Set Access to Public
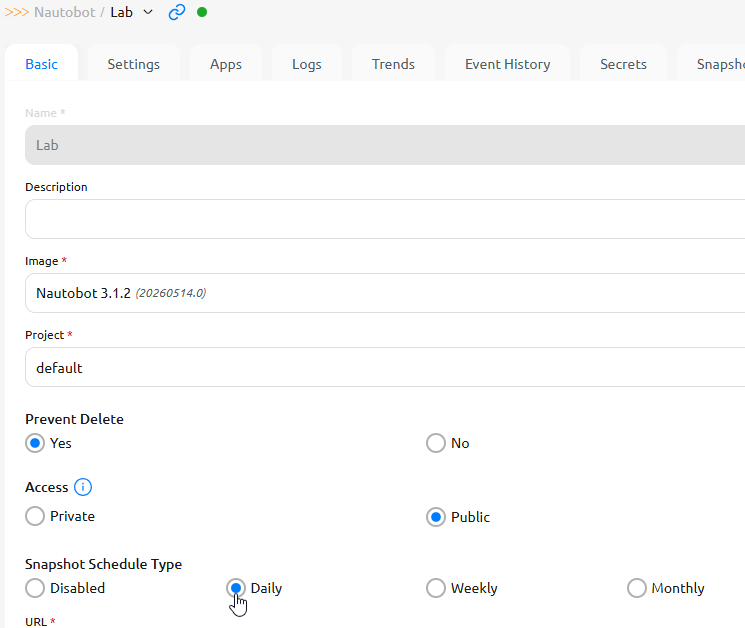 pyautogui.click(x=436, y=517)
